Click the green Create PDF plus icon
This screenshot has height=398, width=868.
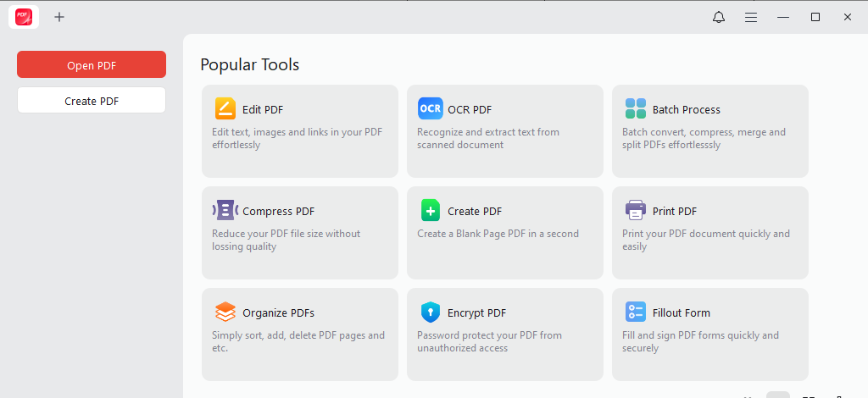pos(430,211)
